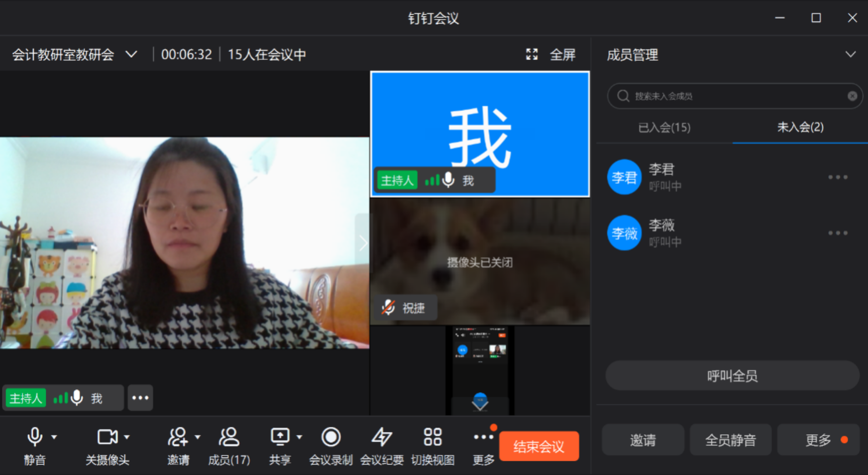Click 李君 avatar in member list

click(624, 177)
